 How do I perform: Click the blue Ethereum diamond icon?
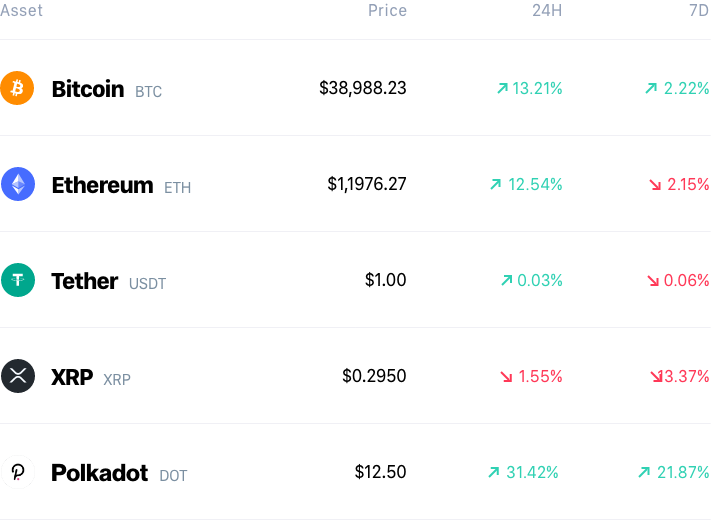pyautogui.click(x=18, y=184)
